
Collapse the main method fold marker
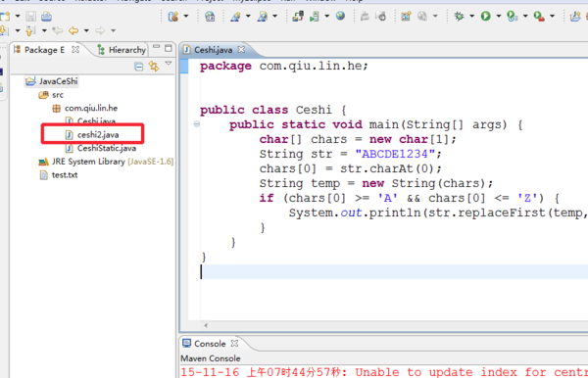(197, 124)
